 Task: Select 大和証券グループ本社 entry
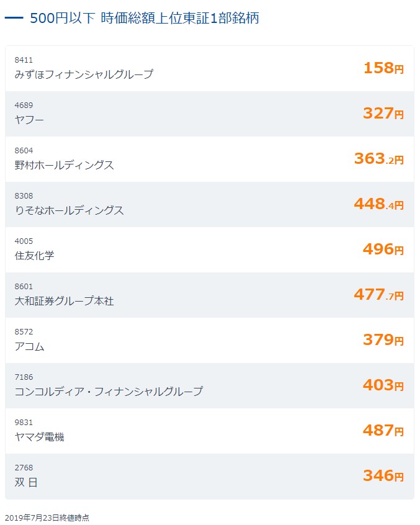tap(64, 301)
